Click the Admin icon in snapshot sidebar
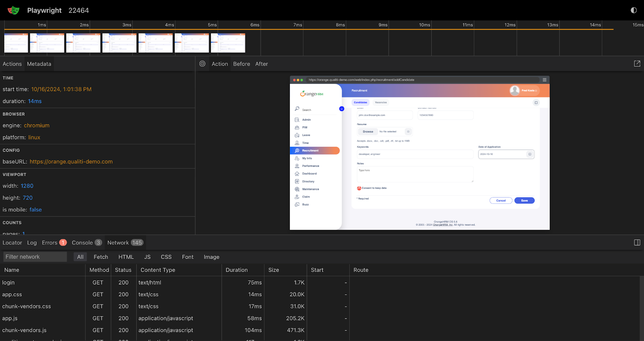Viewport: 644px width, 341px height. [297, 120]
